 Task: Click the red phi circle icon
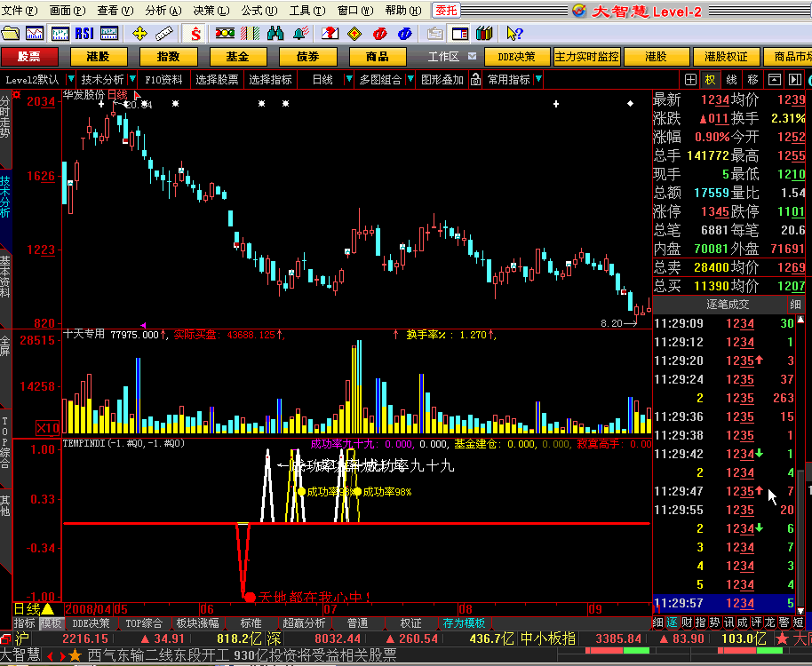tap(379, 34)
